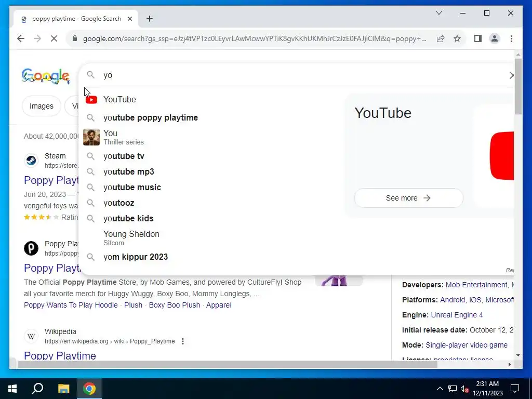Click the horizontal scrollbar thumb at page bottom
The width and height of the screenshot is (532, 399).
(228, 365)
